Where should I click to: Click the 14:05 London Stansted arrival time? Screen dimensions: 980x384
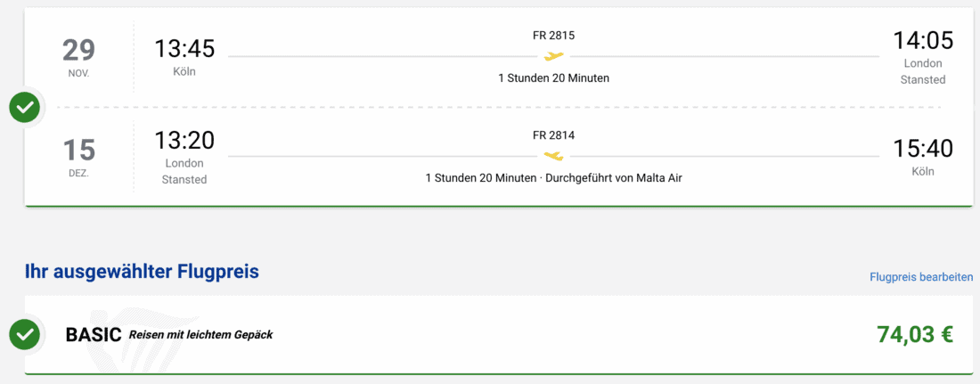923,41
